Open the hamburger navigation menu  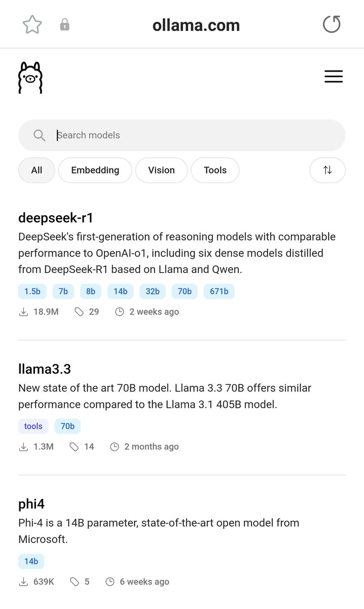[334, 77]
